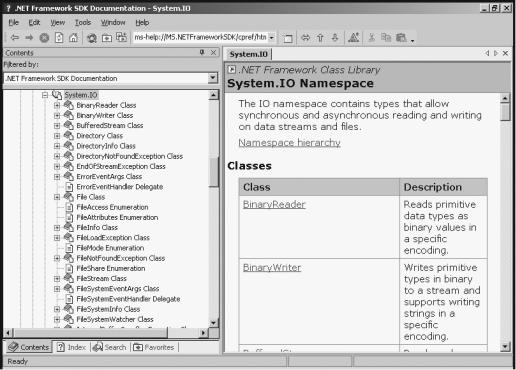Open the View menu
Image resolution: width=516 pixels, height=370 pixels.
point(58,22)
